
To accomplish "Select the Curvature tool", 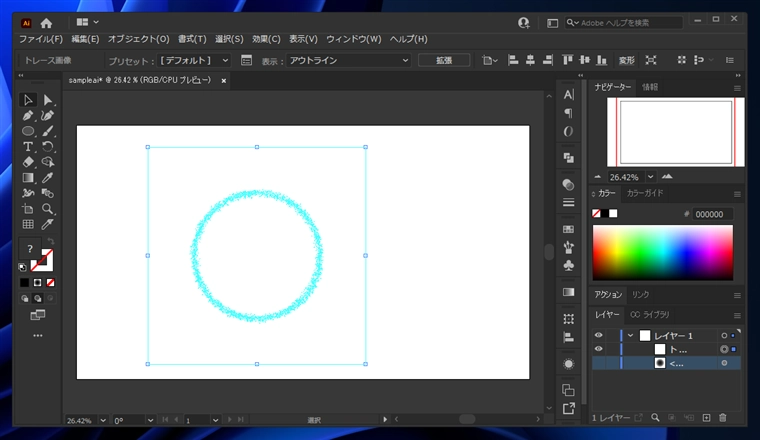I will [48, 115].
